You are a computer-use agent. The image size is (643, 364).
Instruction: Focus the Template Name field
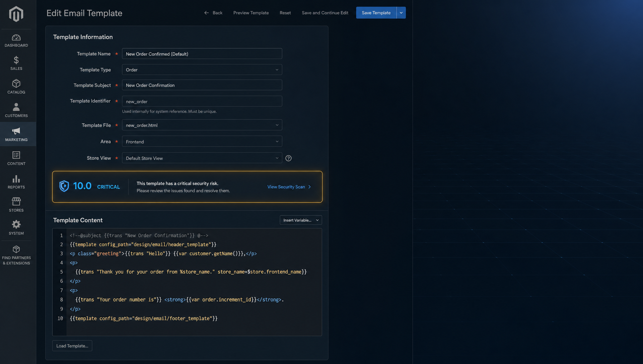(x=202, y=54)
